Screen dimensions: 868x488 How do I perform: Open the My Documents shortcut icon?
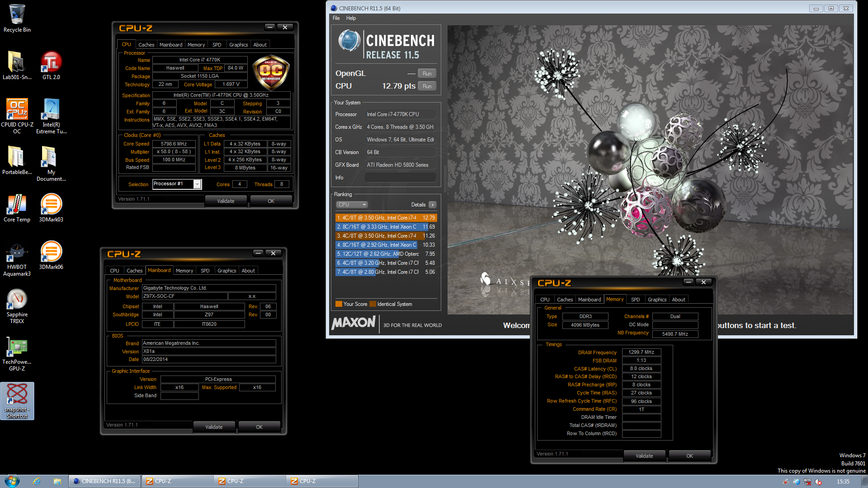[51, 164]
